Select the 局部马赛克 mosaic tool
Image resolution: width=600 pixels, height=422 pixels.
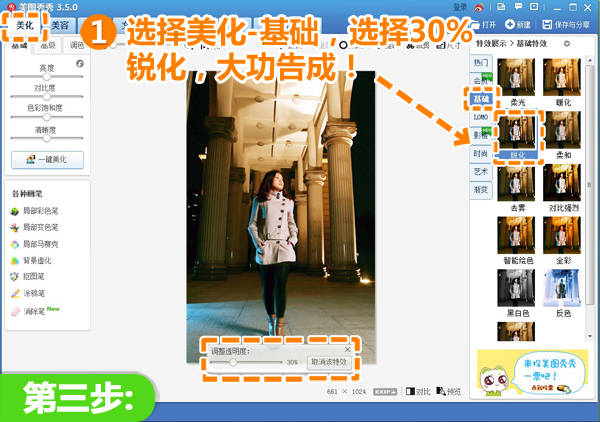[34, 244]
